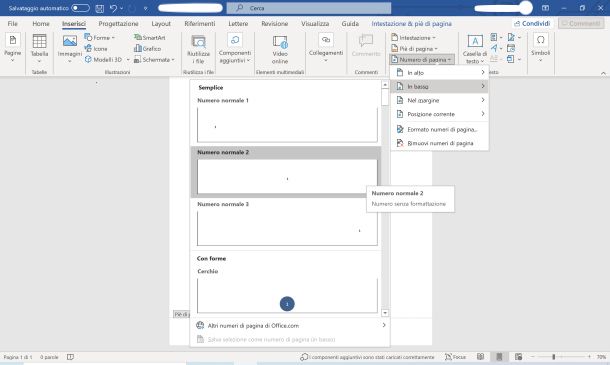Click the Casella di testo icon
The height and width of the screenshot is (365, 610).
pyautogui.click(x=475, y=41)
